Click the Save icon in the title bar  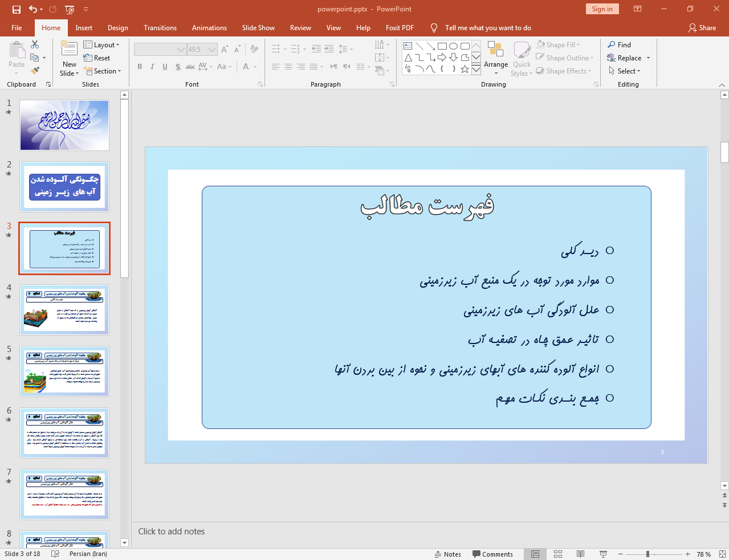16,9
